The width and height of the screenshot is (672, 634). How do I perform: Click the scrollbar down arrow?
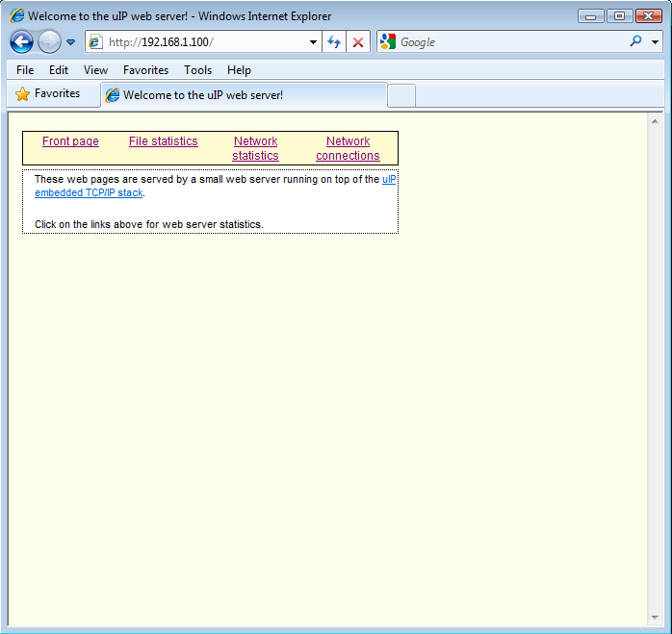click(655, 618)
